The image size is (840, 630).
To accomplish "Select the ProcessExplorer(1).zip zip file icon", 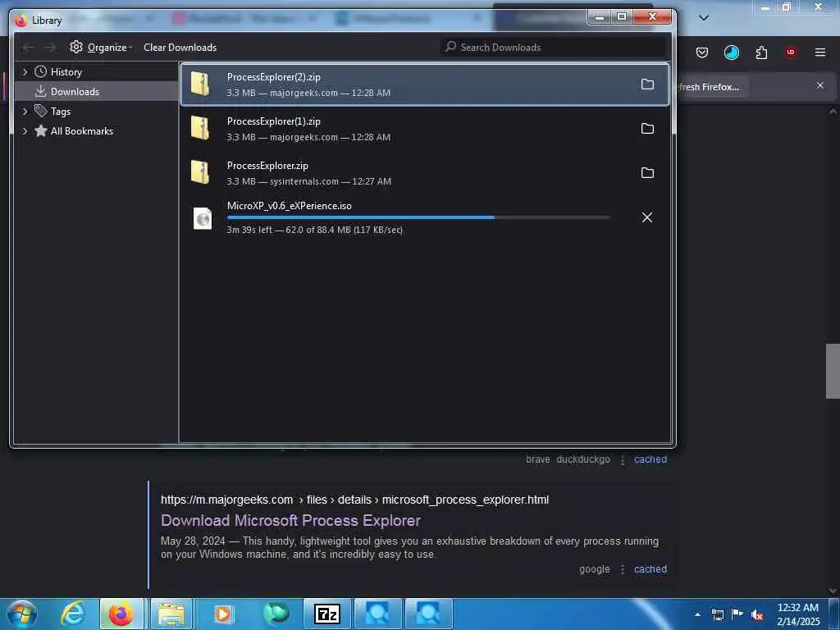I will pyautogui.click(x=201, y=129).
